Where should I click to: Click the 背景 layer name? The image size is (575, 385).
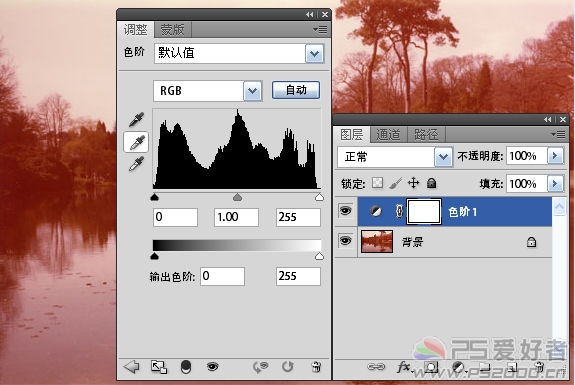[413, 242]
